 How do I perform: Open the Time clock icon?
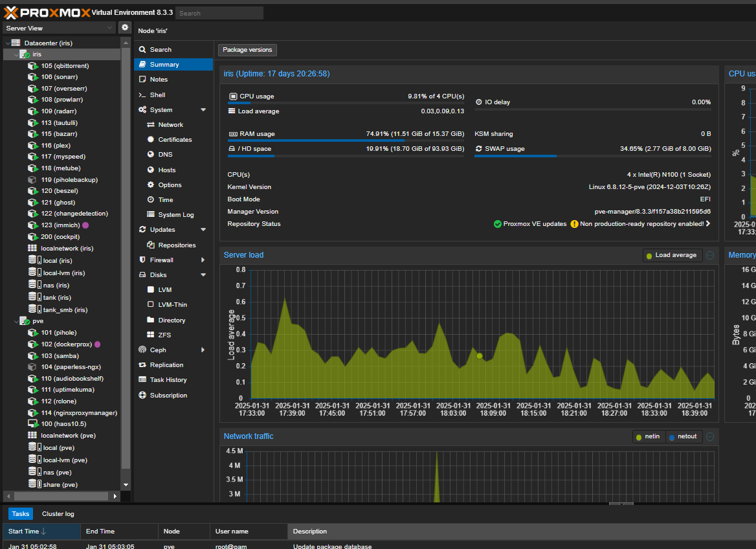[150, 199]
